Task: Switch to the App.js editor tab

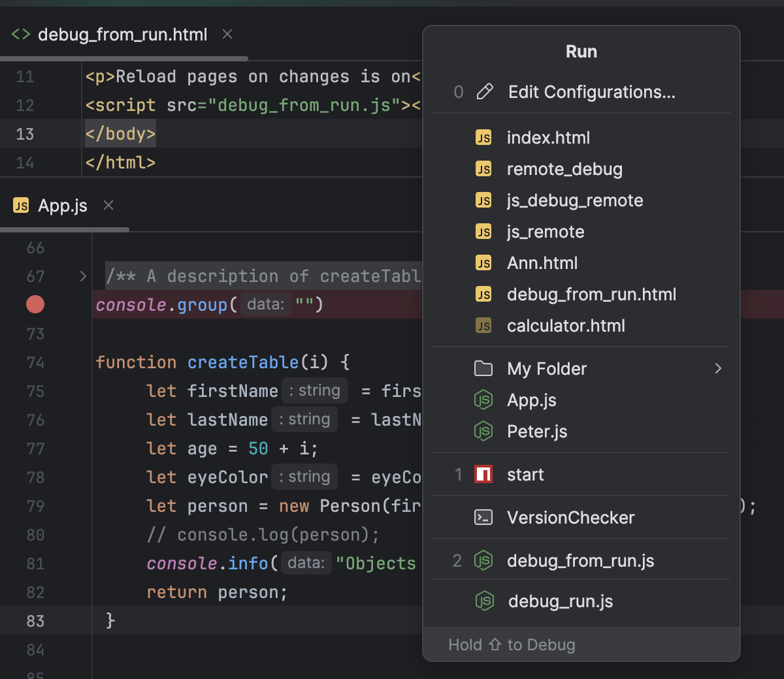Action: click(62, 206)
